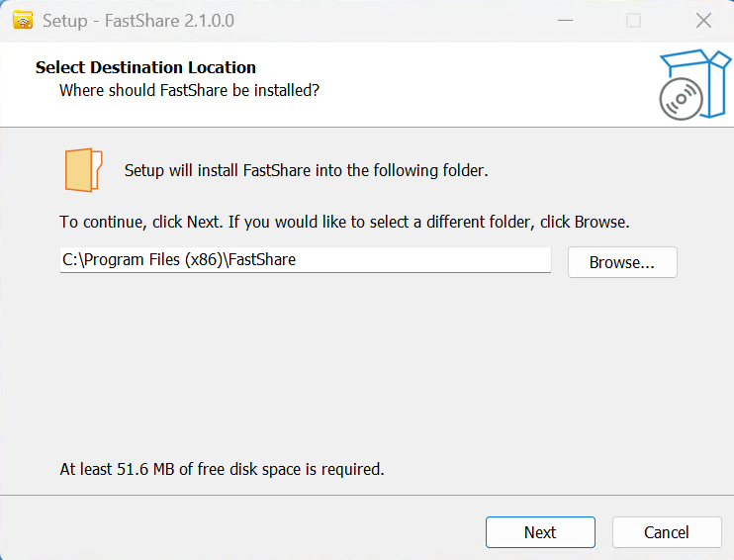Viewport: 734px width, 560px height.
Task: Click the 'To continue, click Next' instruction
Action: point(344,222)
